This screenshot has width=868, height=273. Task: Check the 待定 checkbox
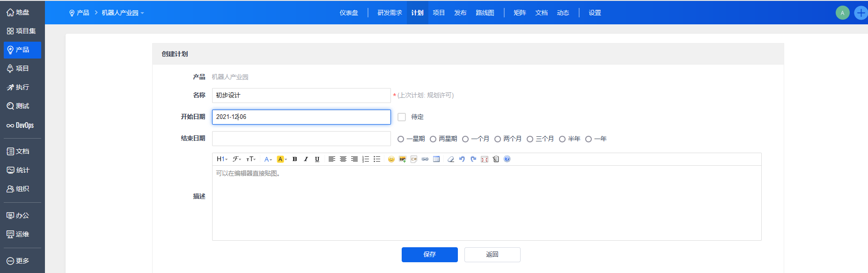point(402,117)
